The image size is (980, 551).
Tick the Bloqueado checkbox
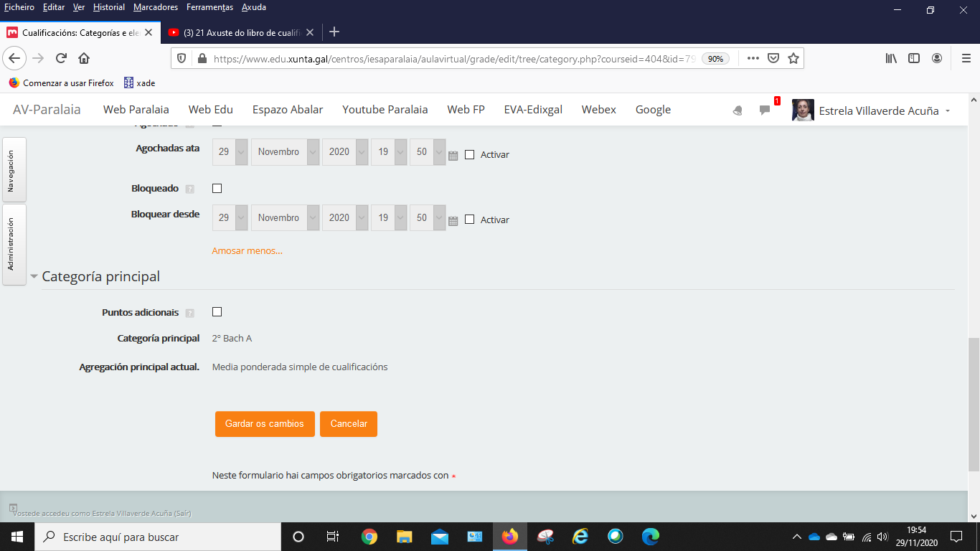tap(217, 189)
